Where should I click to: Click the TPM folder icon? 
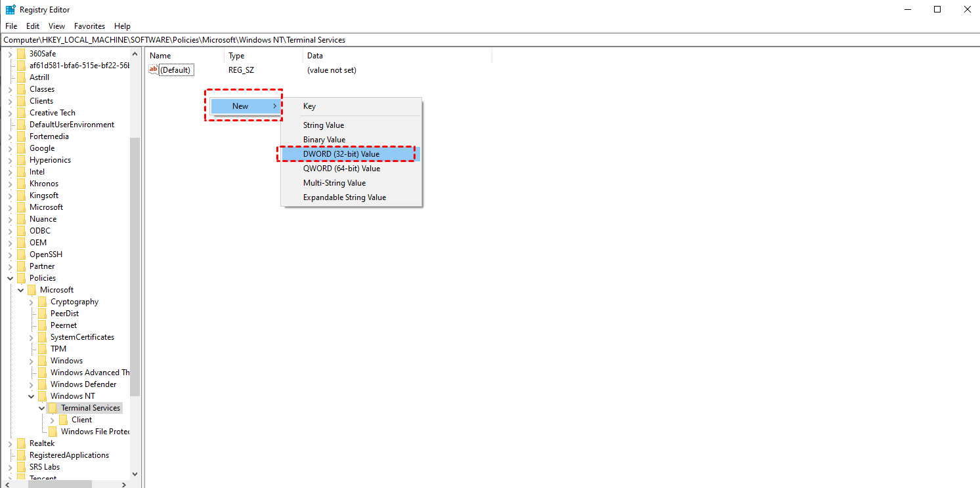click(x=43, y=349)
